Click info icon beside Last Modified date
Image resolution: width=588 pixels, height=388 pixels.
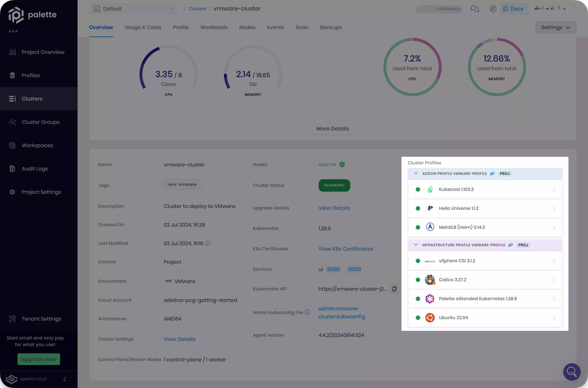[208, 244]
